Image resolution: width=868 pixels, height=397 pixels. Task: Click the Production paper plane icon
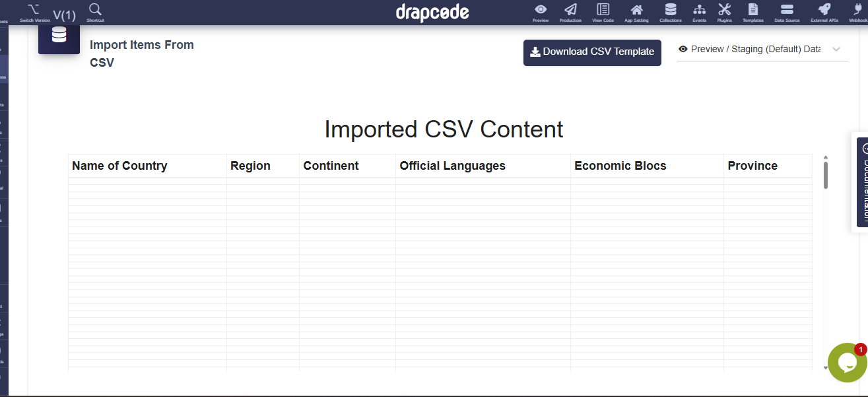[570, 10]
